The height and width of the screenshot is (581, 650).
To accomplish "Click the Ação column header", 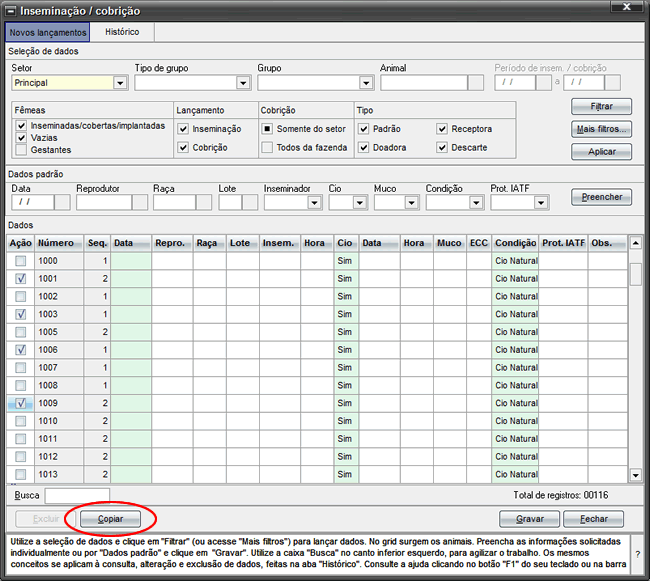I will [x=20, y=243].
